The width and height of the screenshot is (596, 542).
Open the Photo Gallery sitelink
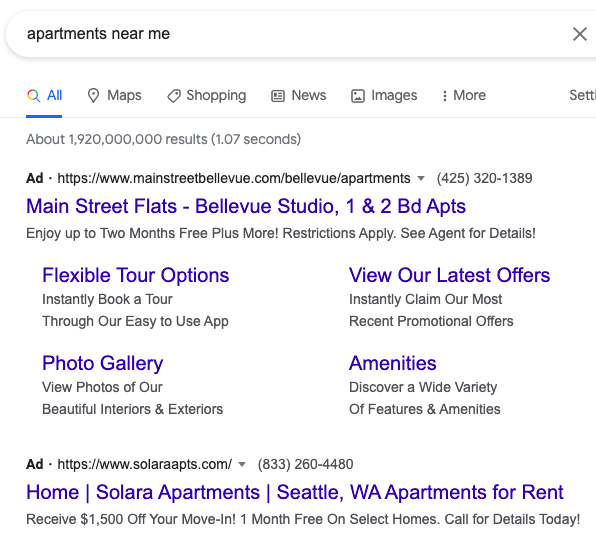(103, 363)
